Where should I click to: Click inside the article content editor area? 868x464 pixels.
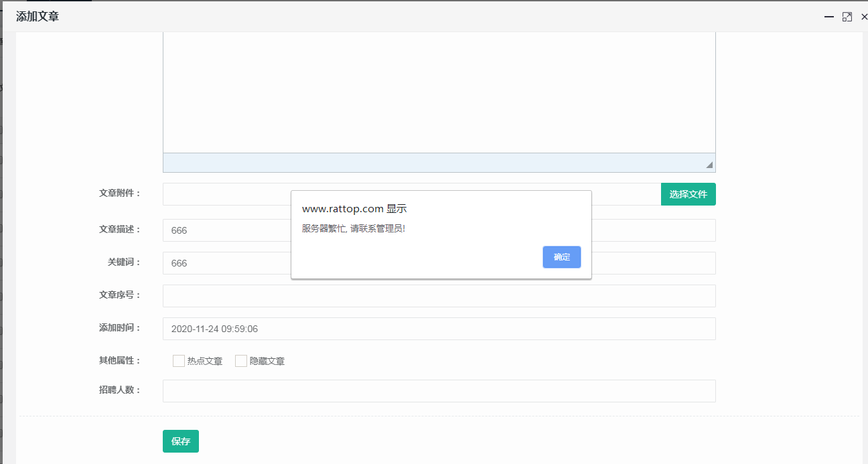pos(439,94)
